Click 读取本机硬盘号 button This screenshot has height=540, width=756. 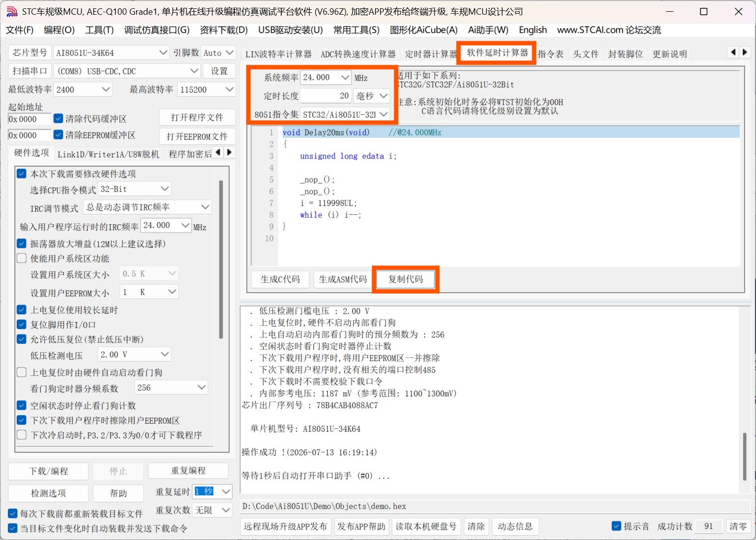click(426, 526)
